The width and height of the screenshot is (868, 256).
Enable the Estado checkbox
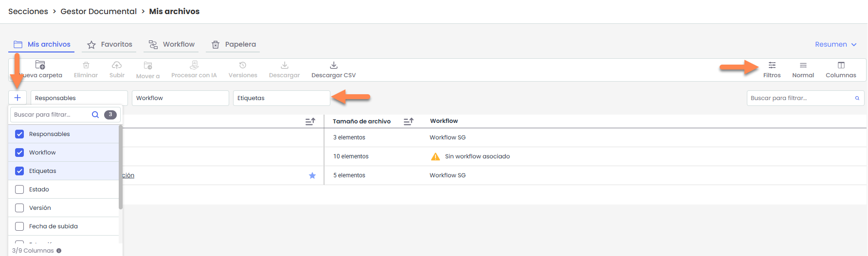(x=19, y=189)
